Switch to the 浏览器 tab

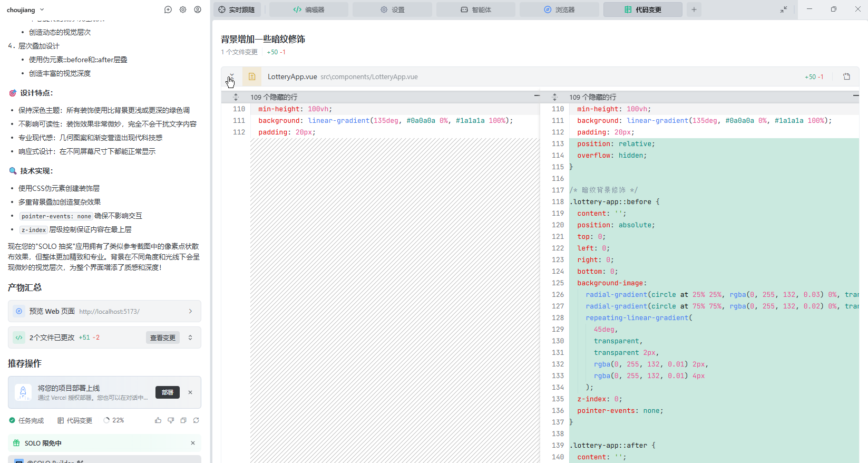click(559, 9)
